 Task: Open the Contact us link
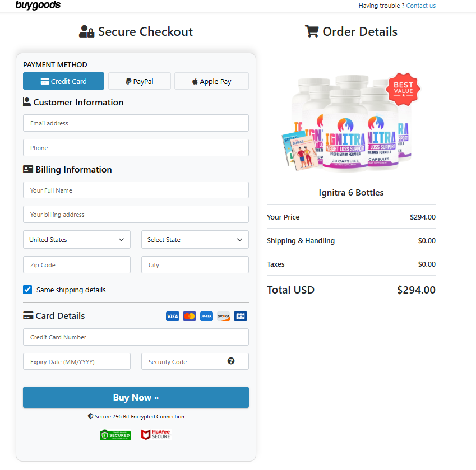pyautogui.click(x=420, y=6)
